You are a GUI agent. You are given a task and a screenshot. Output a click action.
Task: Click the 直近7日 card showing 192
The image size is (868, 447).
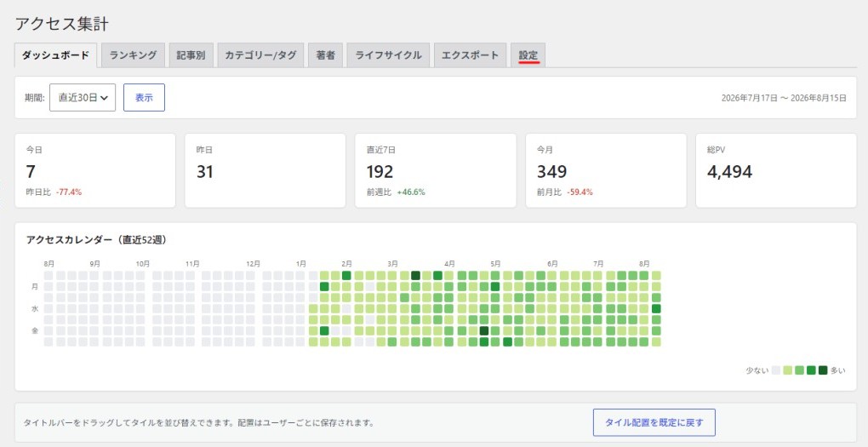click(436, 170)
